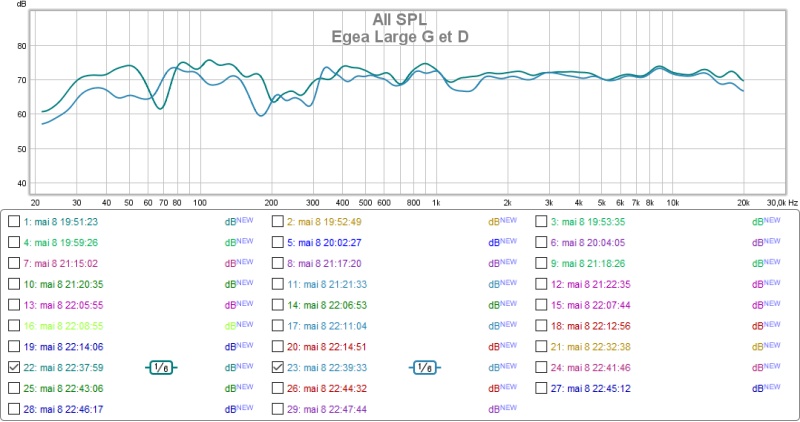Toggle checkbox for 16: mai 8 22:08:55
This screenshot has height=422, width=800.
[x=14, y=326]
